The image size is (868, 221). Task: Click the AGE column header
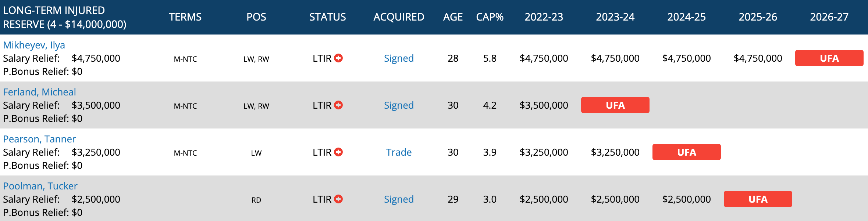tap(453, 17)
